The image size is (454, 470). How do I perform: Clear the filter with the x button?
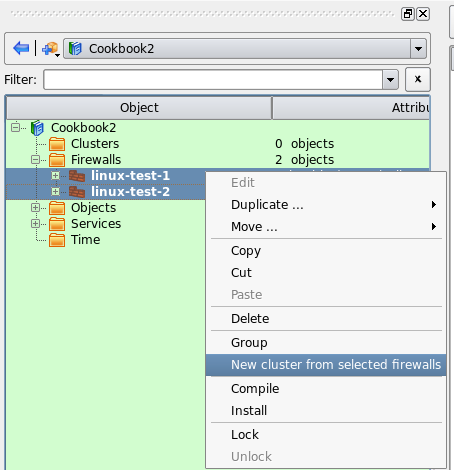click(418, 79)
